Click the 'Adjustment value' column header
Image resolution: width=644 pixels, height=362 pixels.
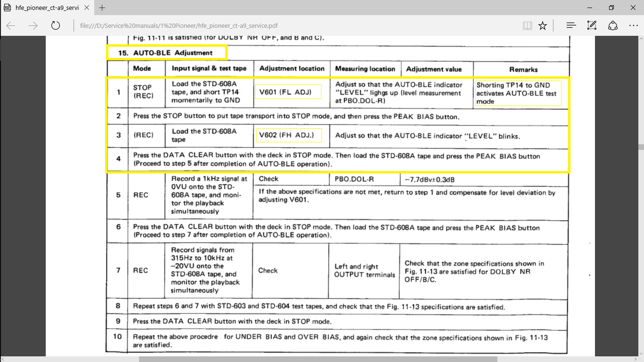pyautogui.click(x=434, y=69)
